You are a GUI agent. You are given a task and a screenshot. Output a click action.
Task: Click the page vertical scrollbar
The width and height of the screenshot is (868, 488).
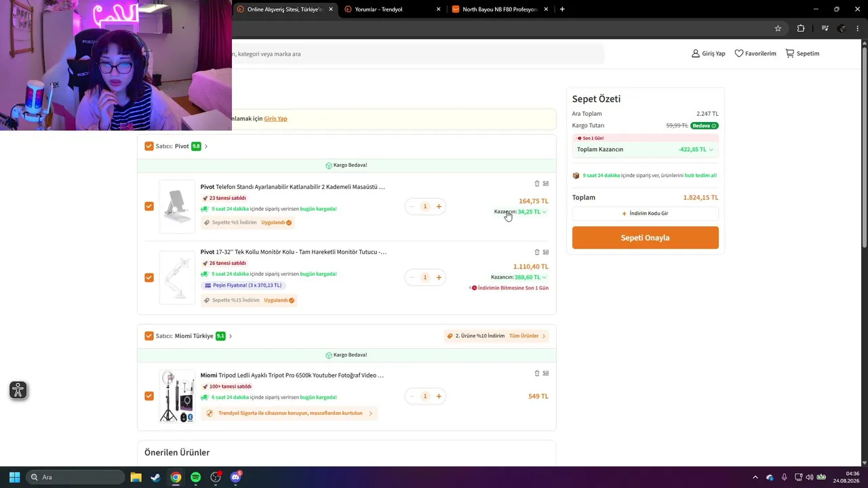(864, 253)
